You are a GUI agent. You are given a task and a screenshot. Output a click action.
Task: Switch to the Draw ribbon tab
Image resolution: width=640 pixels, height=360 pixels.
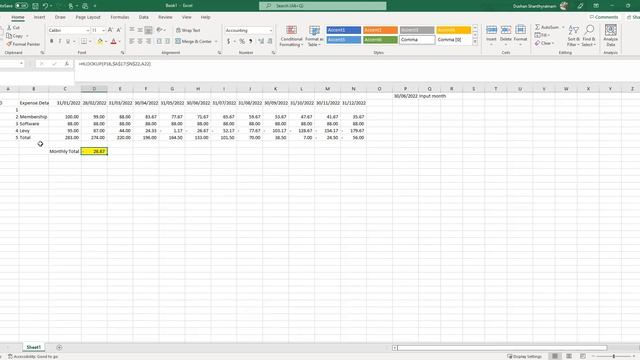click(x=60, y=17)
